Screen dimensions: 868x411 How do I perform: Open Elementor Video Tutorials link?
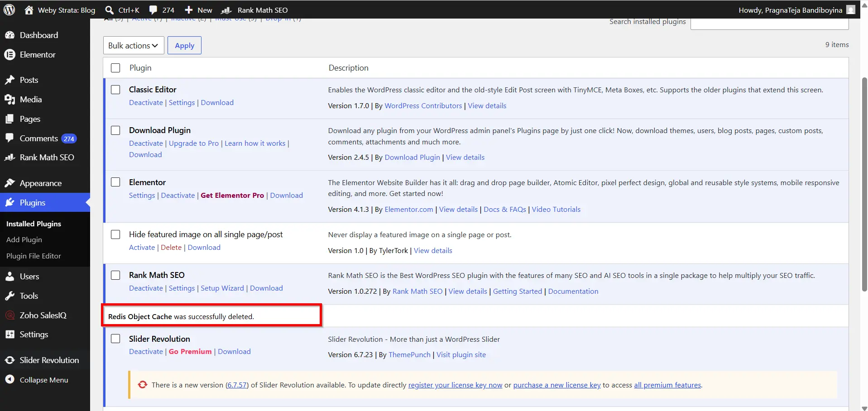click(x=556, y=210)
